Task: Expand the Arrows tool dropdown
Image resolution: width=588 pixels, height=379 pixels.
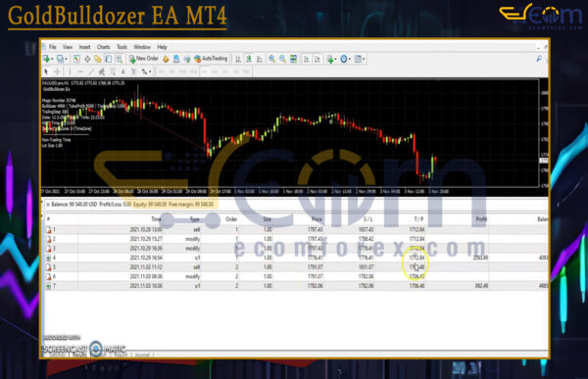Action: click(150, 71)
